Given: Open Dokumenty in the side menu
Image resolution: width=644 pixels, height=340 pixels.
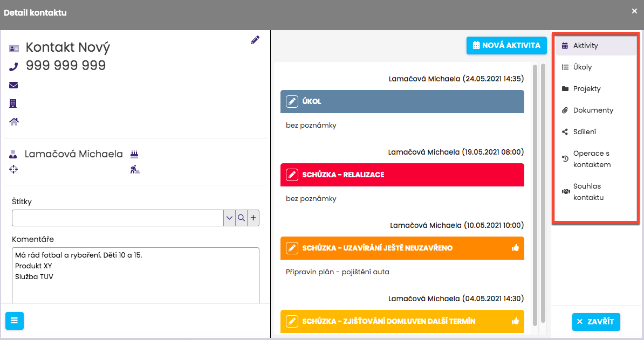Looking at the screenshot, I should coord(593,110).
